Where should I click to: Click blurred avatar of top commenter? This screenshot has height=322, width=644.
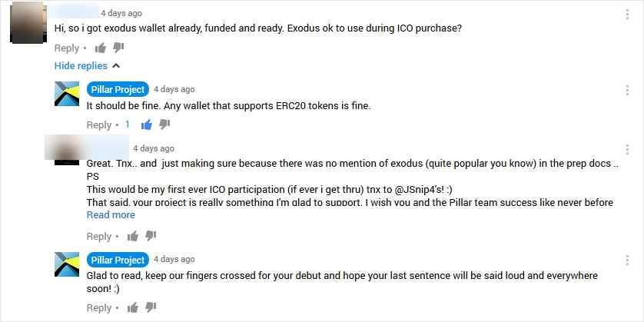pos(27,22)
